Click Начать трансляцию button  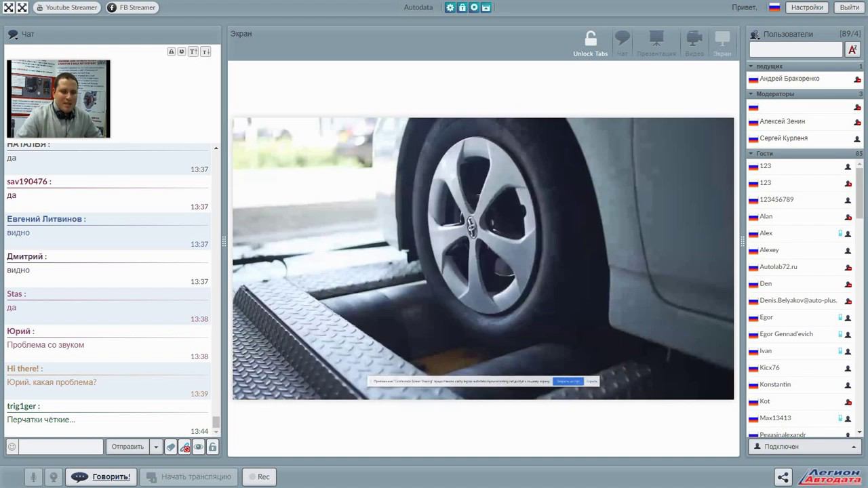coord(189,476)
